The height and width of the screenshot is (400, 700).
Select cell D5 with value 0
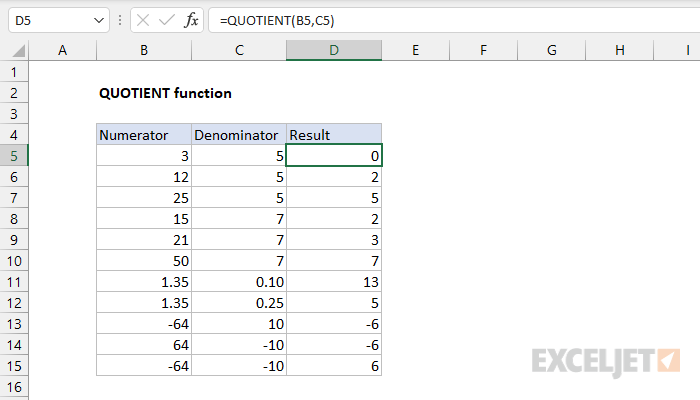coord(333,155)
